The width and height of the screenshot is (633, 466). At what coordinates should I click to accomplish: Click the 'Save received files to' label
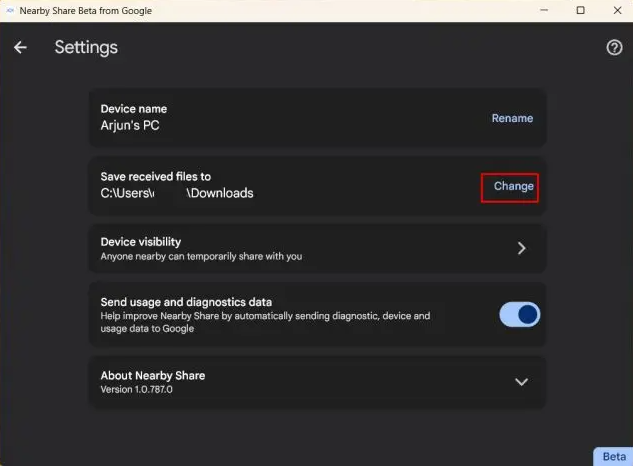click(x=156, y=176)
